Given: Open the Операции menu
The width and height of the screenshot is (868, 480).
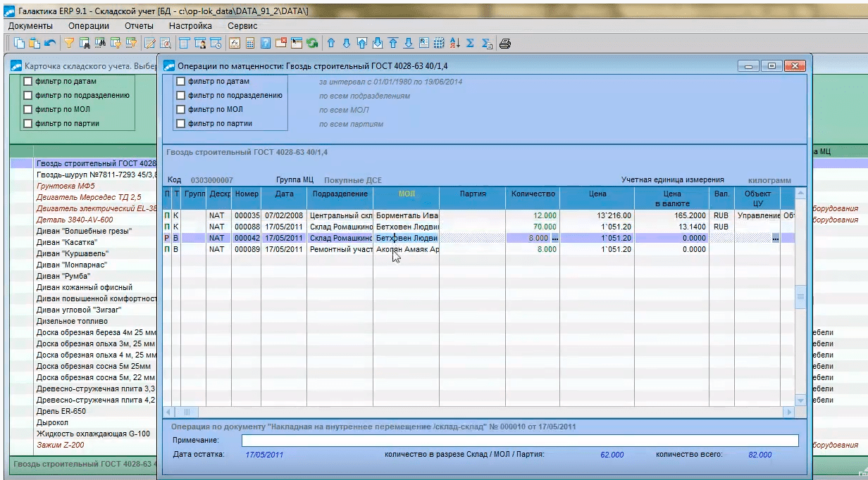Looking at the screenshot, I should (88, 26).
